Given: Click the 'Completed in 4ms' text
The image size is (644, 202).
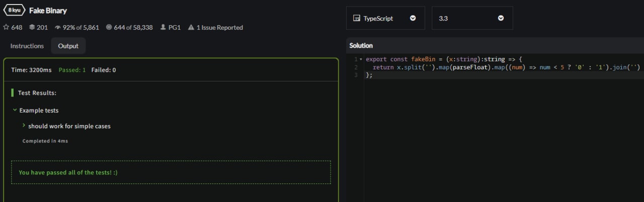Looking at the screenshot, I should coord(45,141).
